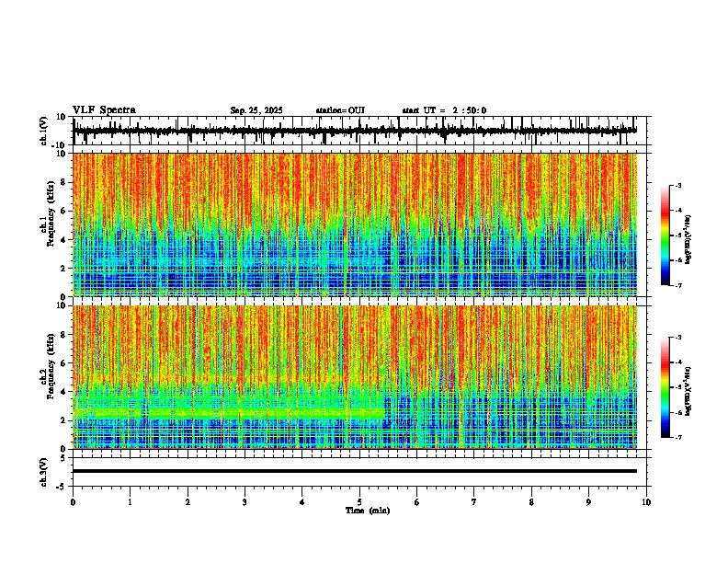Click the '4' kHz tick of ch.1 spectrogram
Image resolution: width=728 pixels, height=563 pixels.
64,240
